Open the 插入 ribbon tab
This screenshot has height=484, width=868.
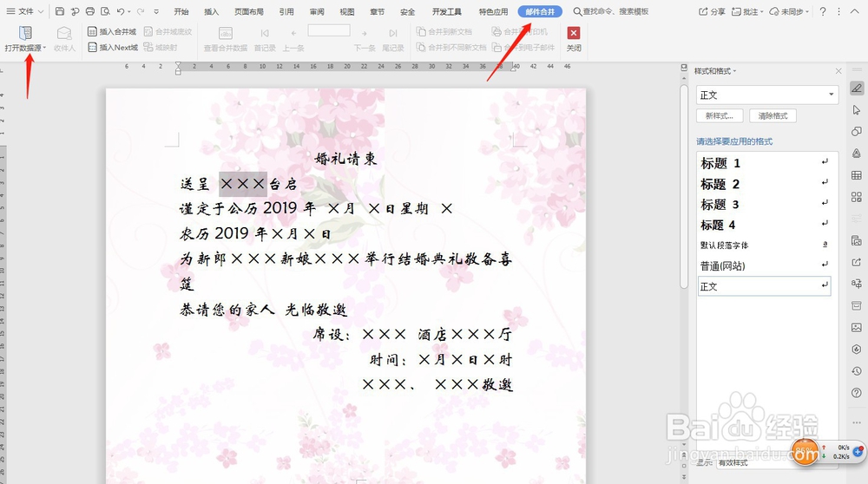[x=211, y=11]
